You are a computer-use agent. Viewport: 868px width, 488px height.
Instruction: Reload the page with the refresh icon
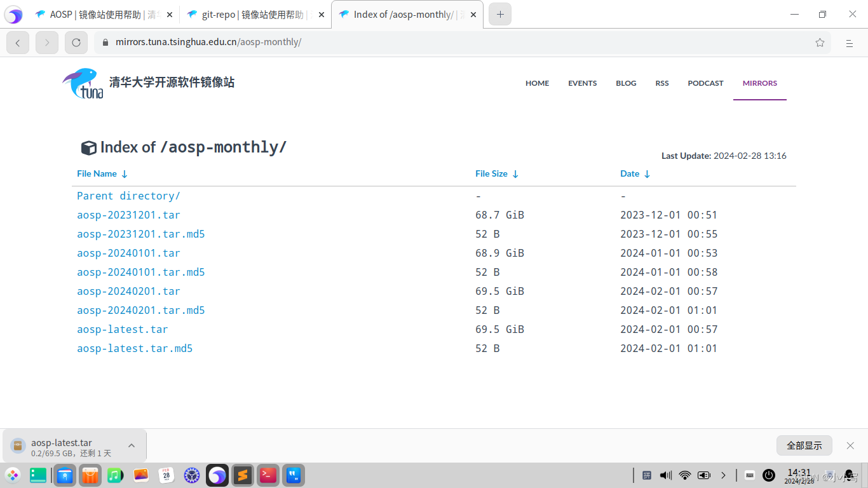tap(76, 42)
